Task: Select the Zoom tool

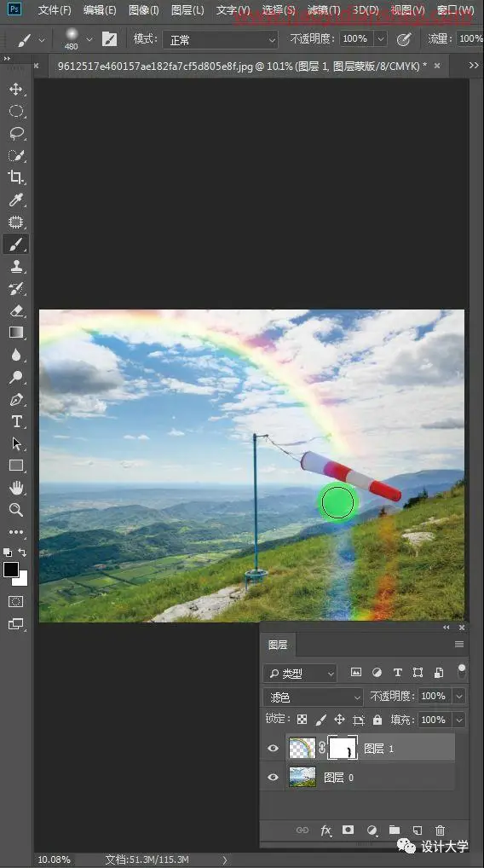Action: [x=16, y=510]
